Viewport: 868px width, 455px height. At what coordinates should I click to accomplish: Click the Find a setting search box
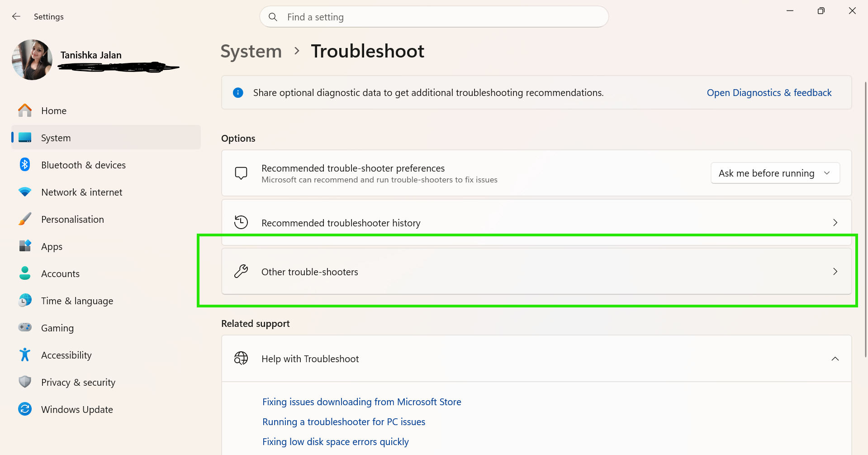click(434, 17)
